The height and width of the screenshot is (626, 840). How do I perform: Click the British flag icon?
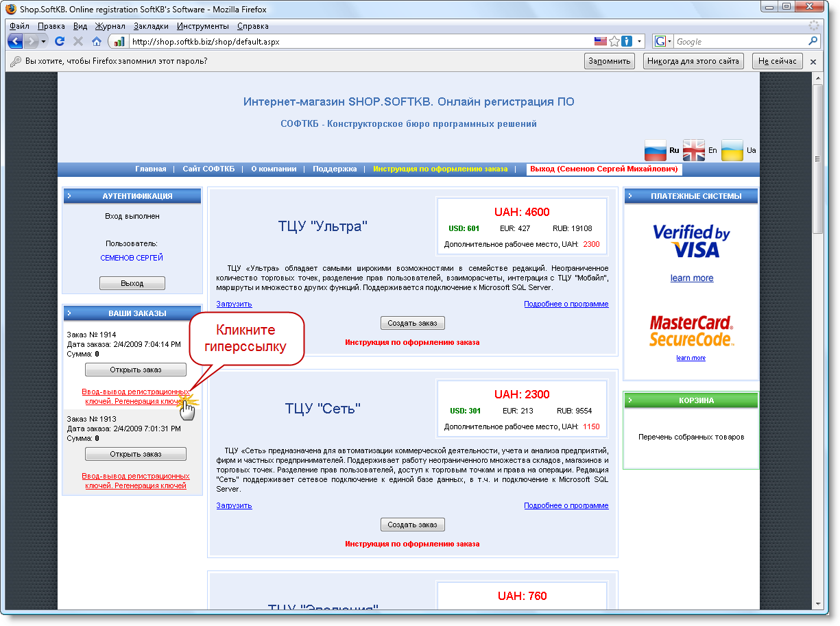(x=694, y=150)
